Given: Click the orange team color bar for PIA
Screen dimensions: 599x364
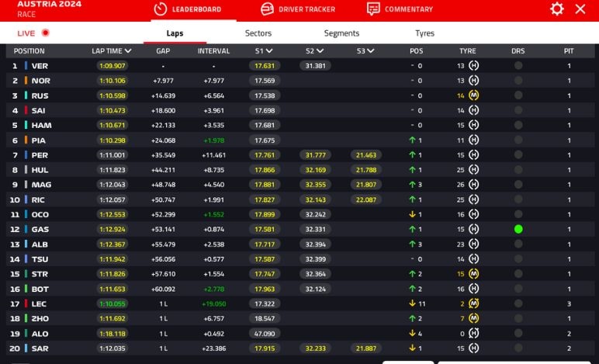Looking at the screenshot, I should 26,140.
